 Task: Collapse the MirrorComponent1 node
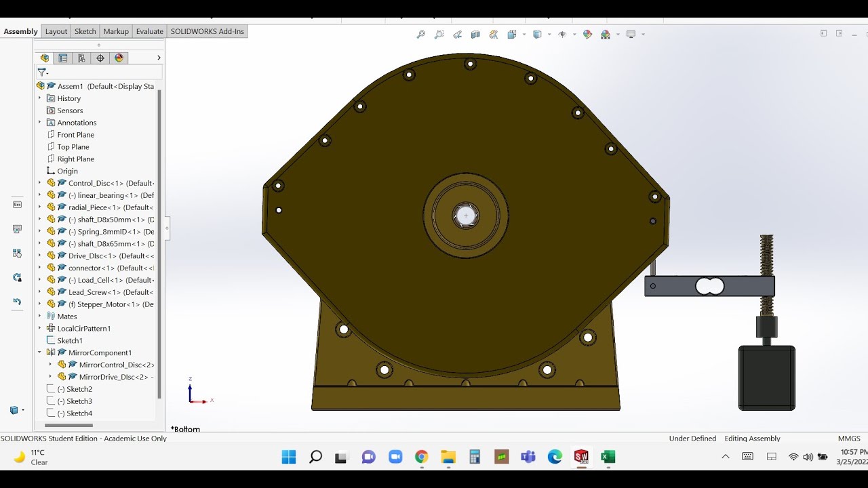point(39,352)
